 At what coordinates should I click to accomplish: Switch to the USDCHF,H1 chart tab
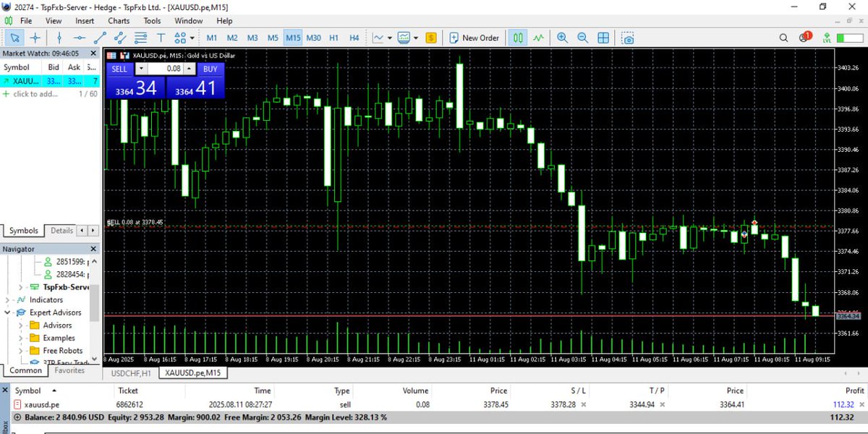[131, 373]
